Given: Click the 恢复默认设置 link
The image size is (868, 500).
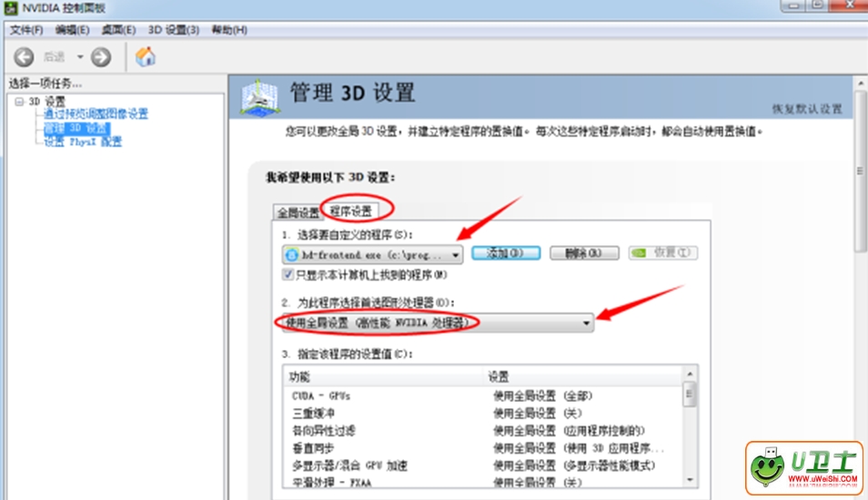Looking at the screenshot, I should (x=807, y=109).
